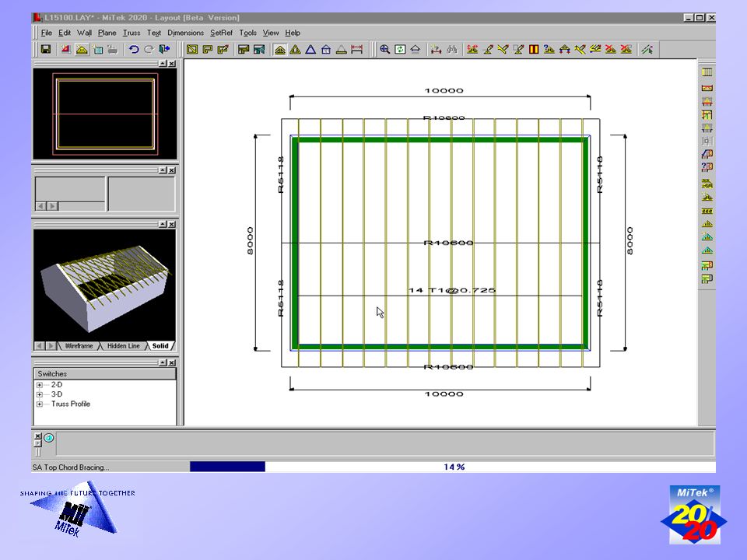Click the highlighted yellow truss toolbar icon

pos(82,50)
